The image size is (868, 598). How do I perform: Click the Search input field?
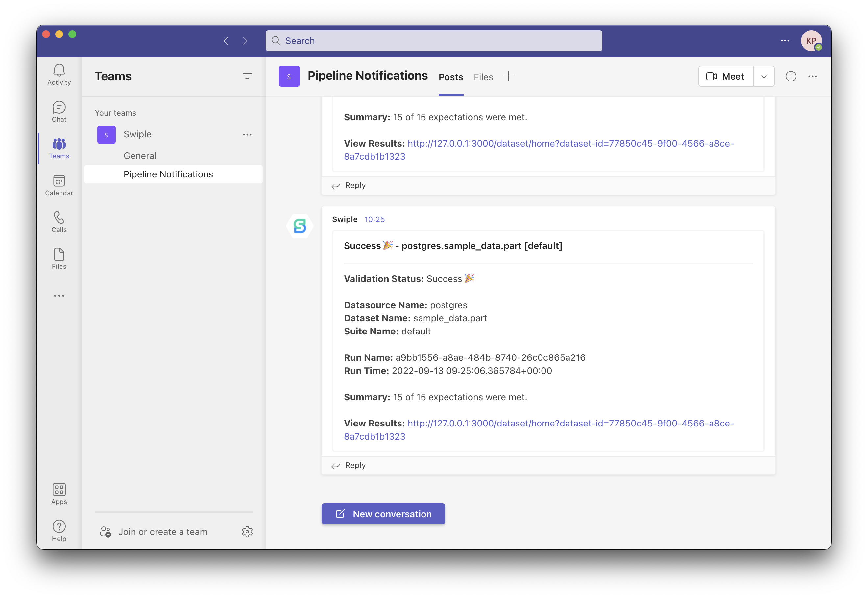[433, 41]
